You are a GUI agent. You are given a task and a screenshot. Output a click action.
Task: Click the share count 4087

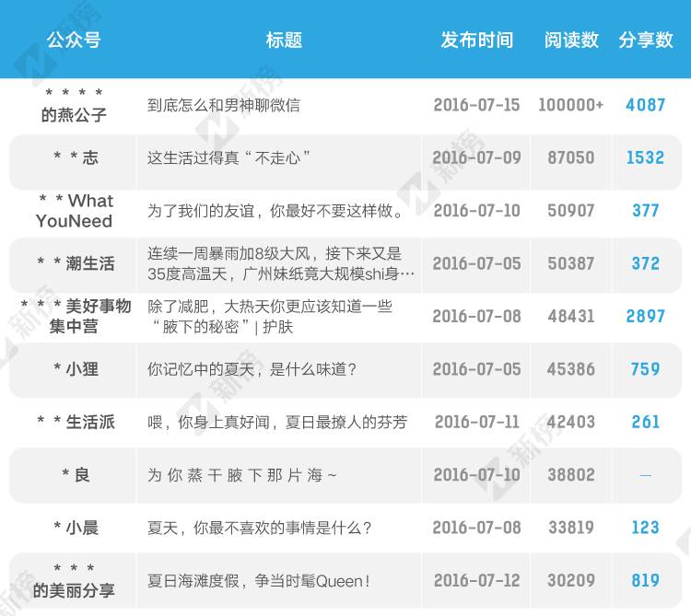(645, 105)
